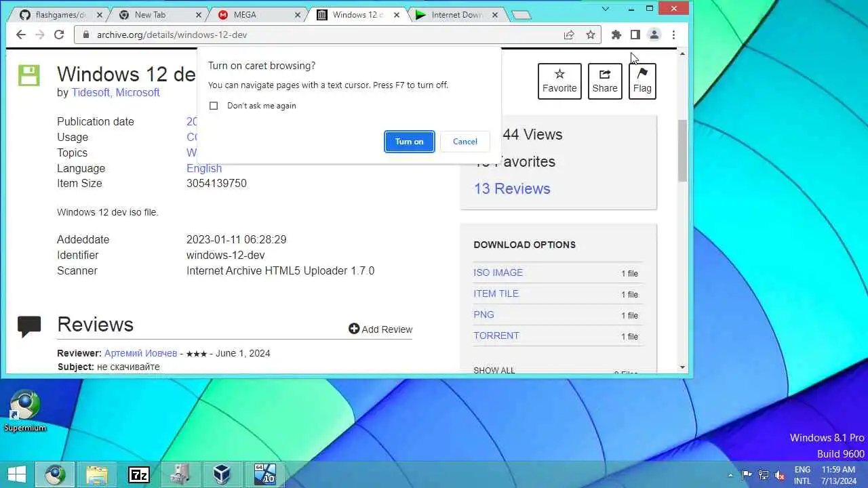The image size is (868, 488).
Task: Close the Internet Download tab
Action: [495, 15]
